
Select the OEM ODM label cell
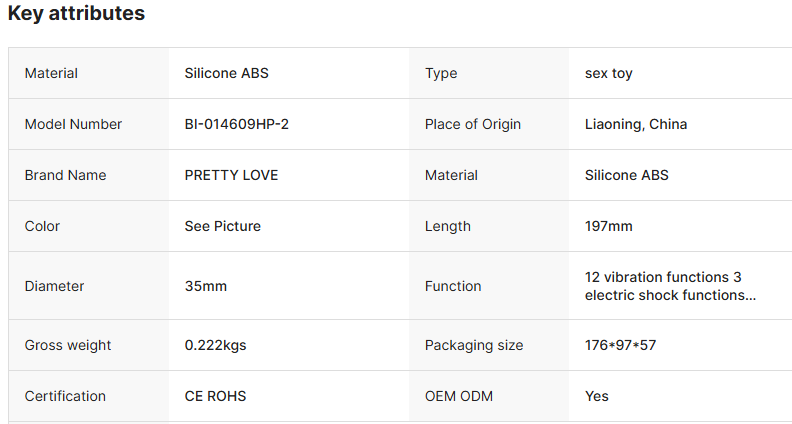[x=459, y=396]
